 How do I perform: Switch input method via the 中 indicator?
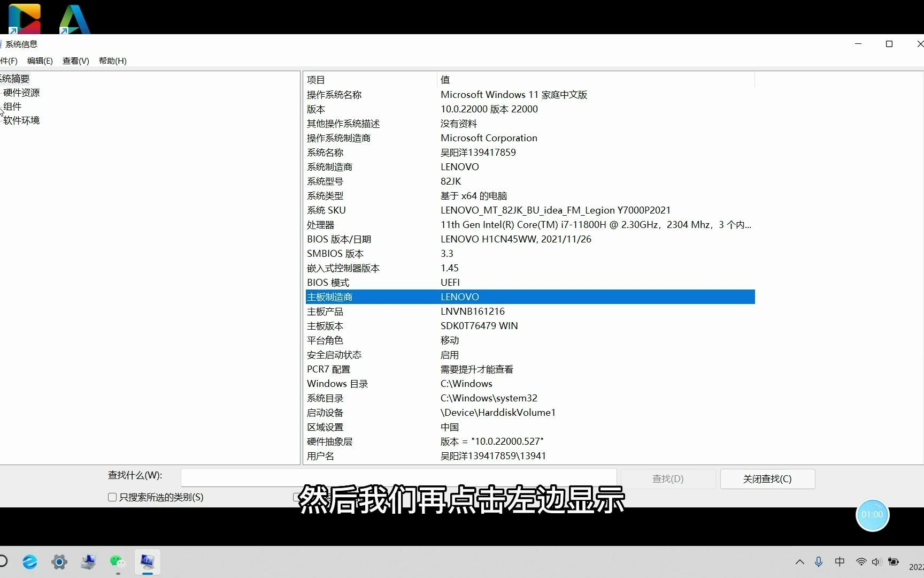[840, 562]
